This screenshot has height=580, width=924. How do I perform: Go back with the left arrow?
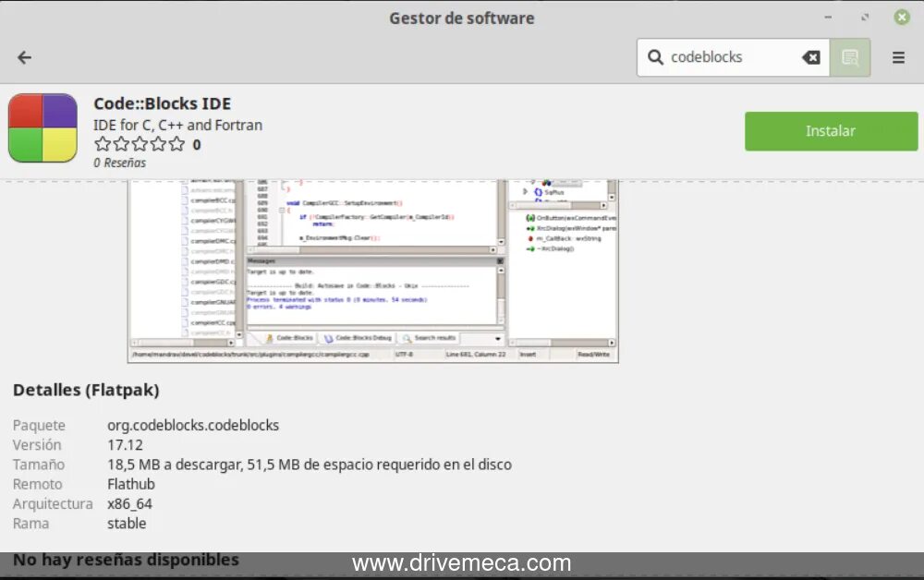click(x=24, y=57)
